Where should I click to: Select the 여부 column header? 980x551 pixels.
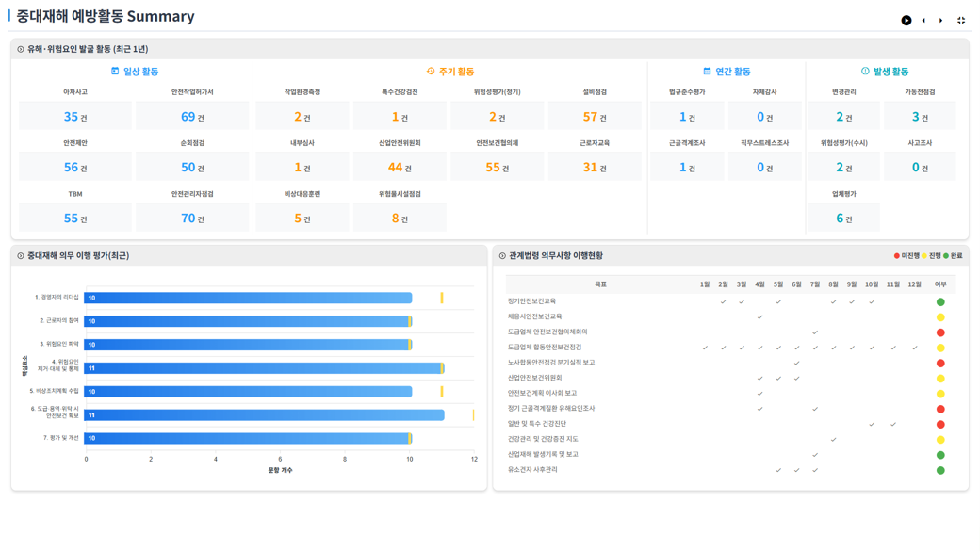pyautogui.click(x=940, y=284)
